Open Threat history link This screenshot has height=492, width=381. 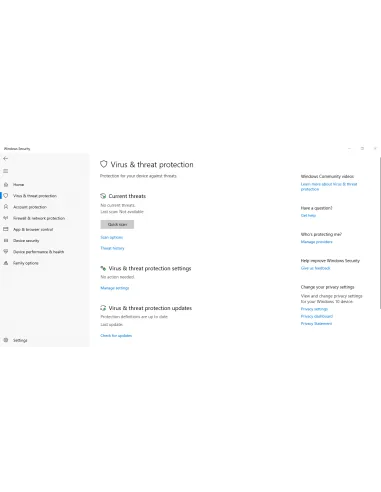pos(112,248)
